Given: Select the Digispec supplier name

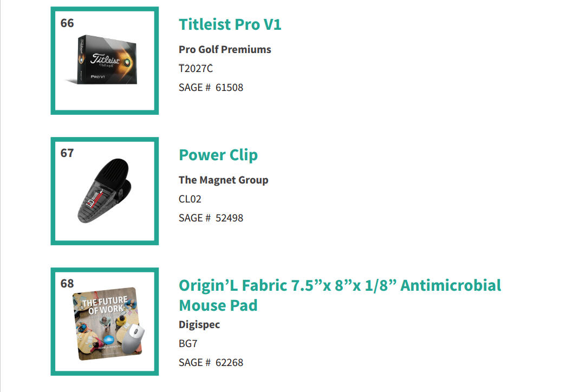Looking at the screenshot, I should pyautogui.click(x=199, y=324).
